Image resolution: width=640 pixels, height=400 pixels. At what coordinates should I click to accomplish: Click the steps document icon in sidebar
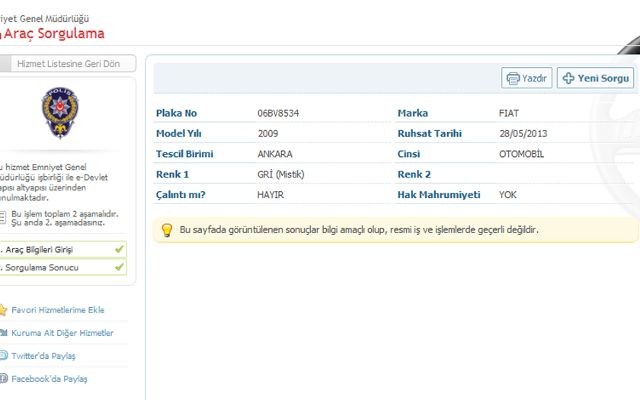[x=3, y=216]
